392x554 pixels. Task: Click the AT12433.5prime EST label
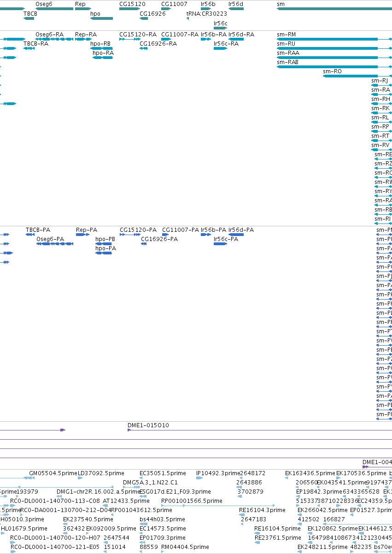(126, 501)
